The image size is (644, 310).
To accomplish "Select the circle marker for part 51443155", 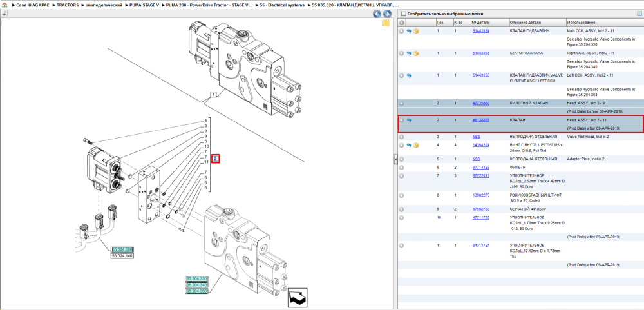I will [402, 53].
